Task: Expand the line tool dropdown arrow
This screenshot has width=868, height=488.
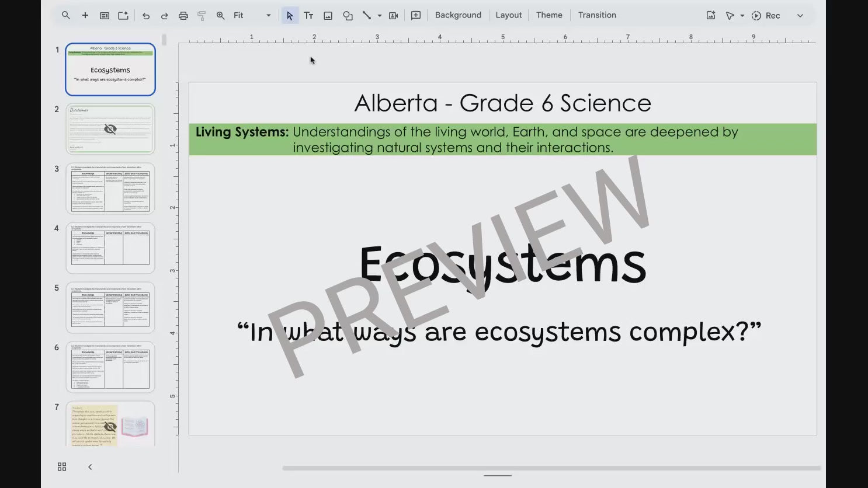Action: pos(380,16)
